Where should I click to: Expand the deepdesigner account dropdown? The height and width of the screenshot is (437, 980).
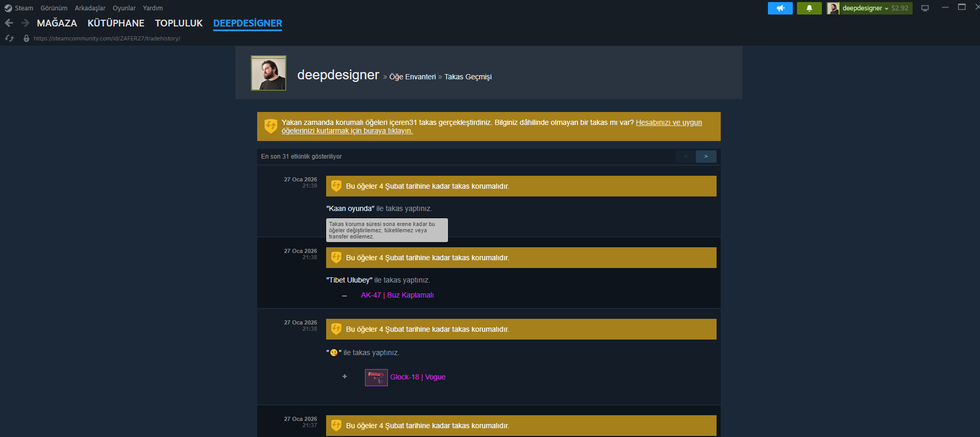pyautogui.click(x=865, y=8)
